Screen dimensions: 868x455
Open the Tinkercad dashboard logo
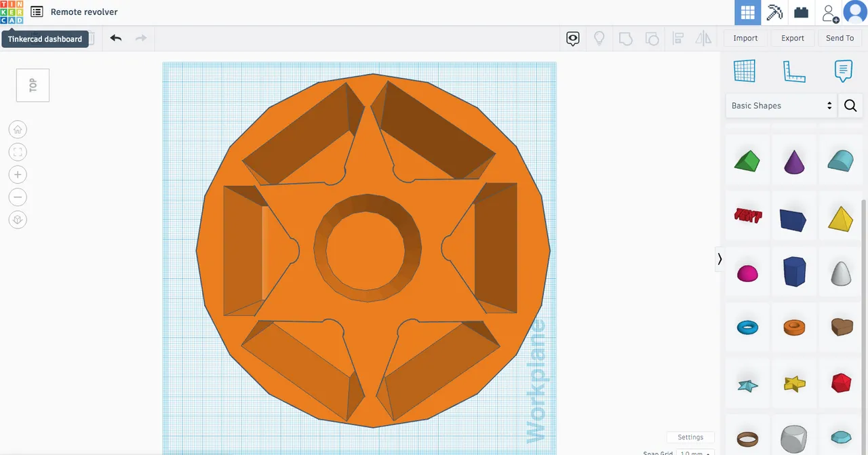12,12
